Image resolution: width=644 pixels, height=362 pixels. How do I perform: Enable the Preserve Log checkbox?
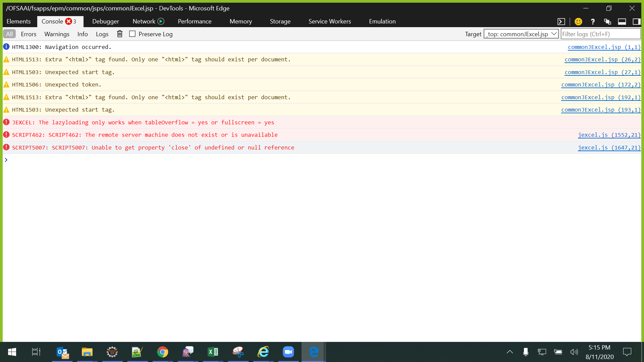[132, 34]
